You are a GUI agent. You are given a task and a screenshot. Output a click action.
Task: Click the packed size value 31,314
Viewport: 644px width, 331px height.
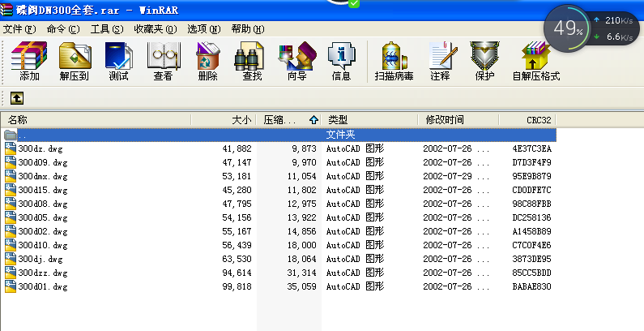(x=302, y=273)
